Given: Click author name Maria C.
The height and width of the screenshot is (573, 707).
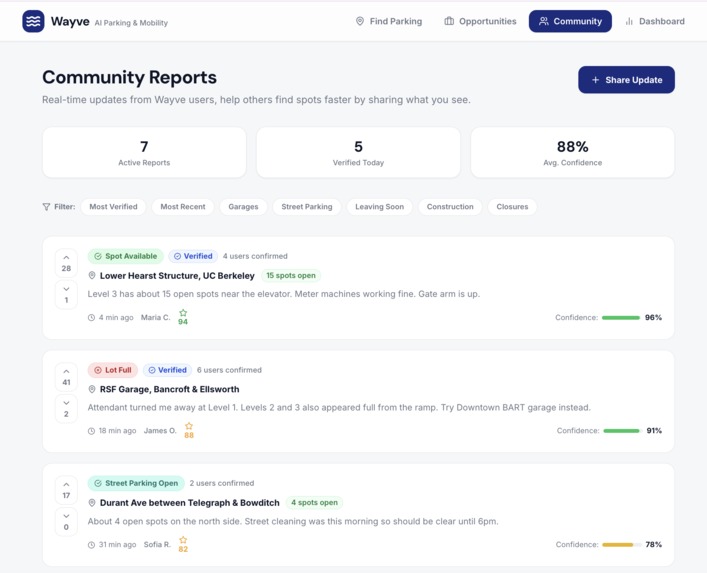Looking at the screenshot, I should (156, 317).
